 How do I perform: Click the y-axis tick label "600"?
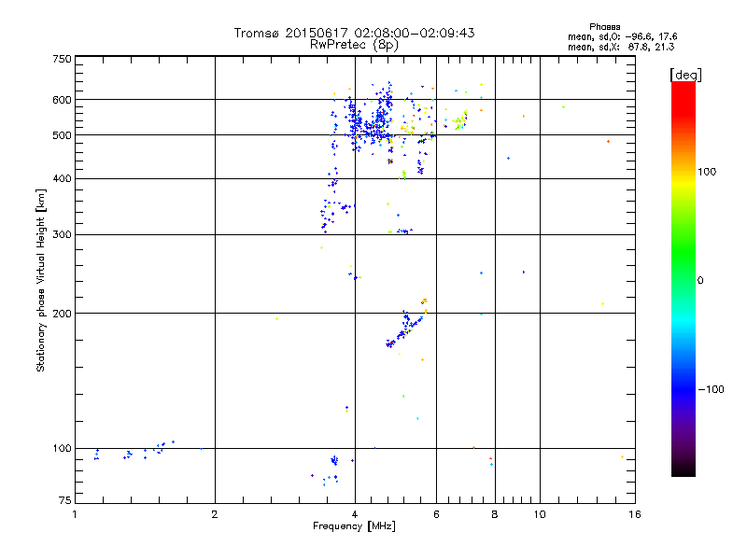coord(62,100)
